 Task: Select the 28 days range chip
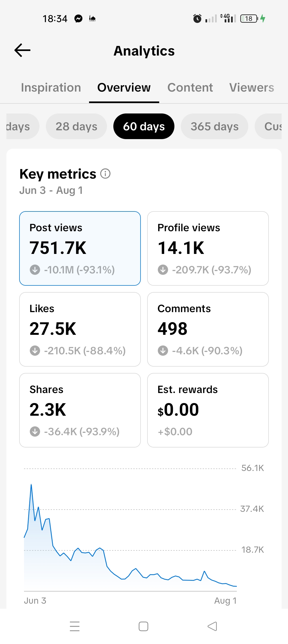coord(76,126)
